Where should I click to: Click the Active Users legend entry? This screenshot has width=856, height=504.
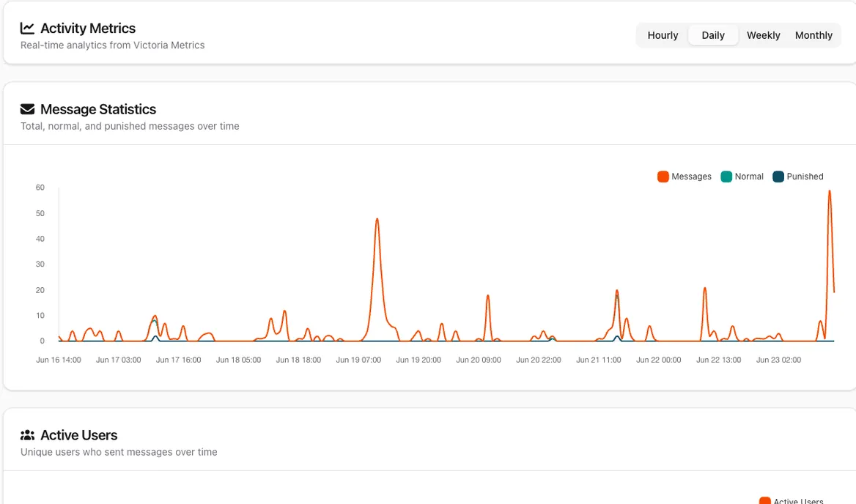pyautogui.click(x=792, y=501)
